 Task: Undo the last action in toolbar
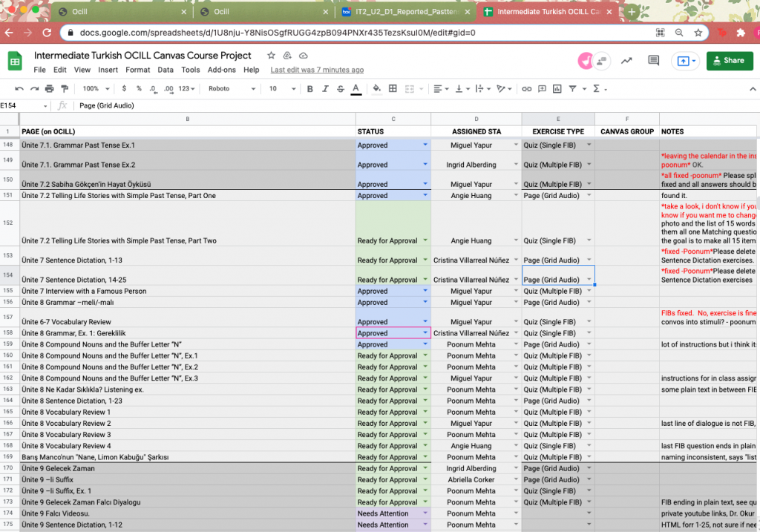[19, 89]
